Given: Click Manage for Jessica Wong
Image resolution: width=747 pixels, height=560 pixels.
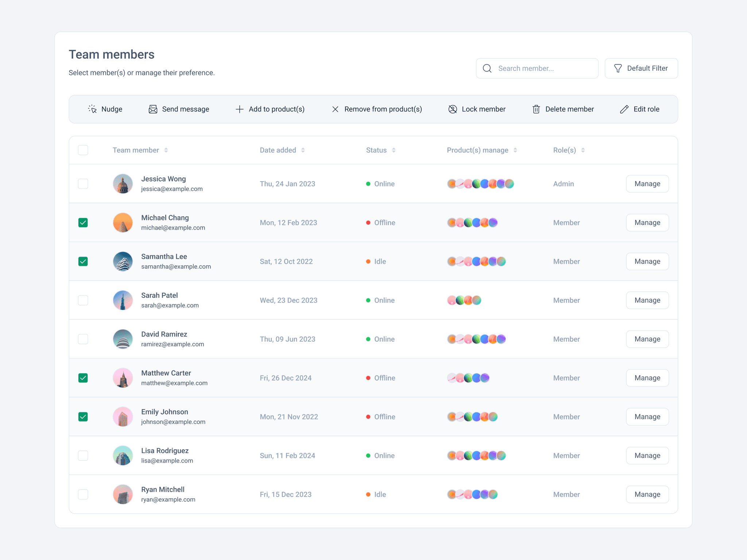Looking at the screenshot, I should (647, 184).
